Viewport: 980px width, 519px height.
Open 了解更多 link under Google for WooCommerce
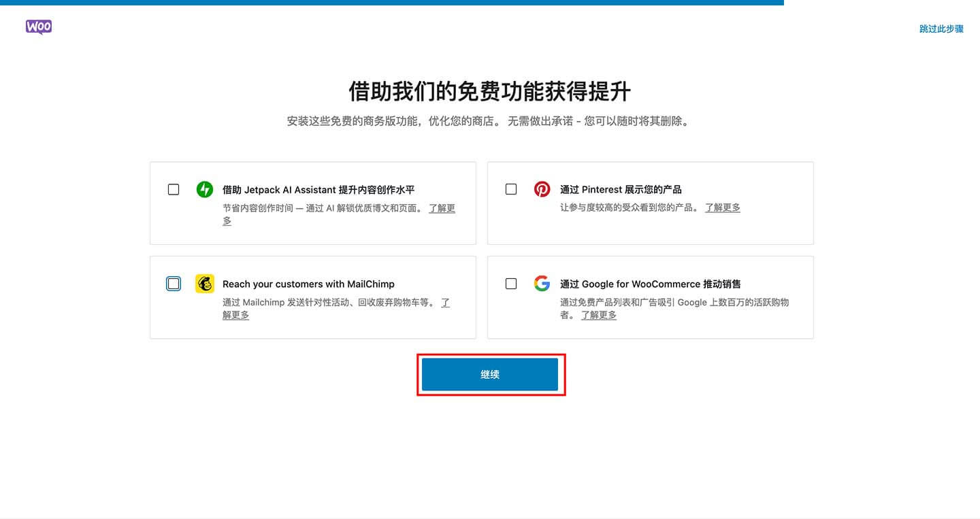(599, 315)
